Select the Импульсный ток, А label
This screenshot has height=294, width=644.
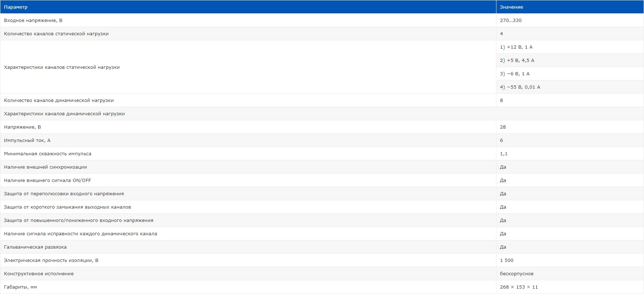(x=27, y=141)
